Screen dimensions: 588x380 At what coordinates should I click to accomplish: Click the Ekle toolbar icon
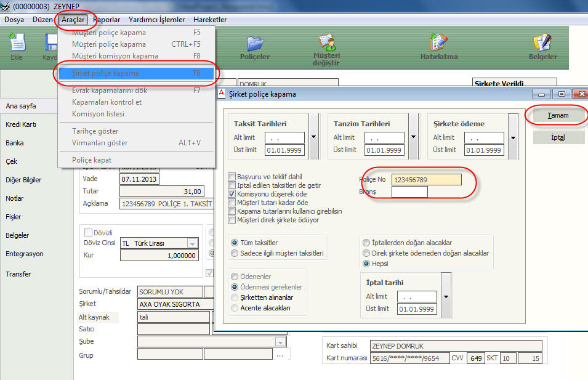pyautogui.click(x=16, y=44)
